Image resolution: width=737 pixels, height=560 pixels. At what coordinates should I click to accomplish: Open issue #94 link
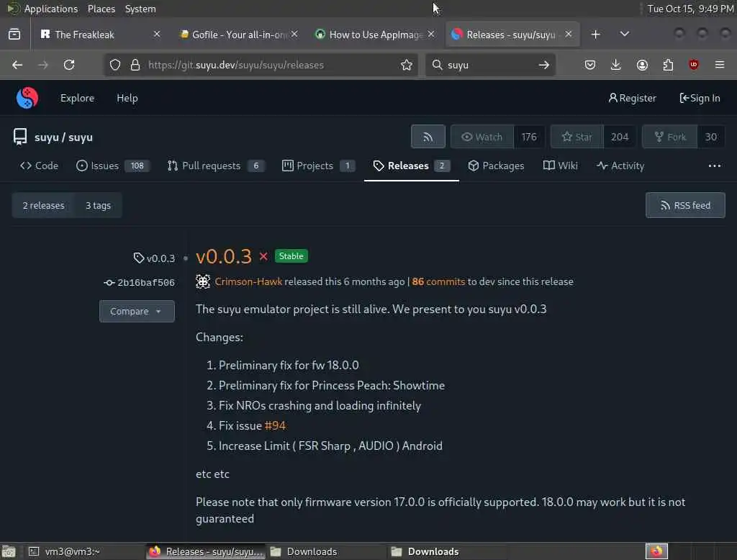click(275, 425)
